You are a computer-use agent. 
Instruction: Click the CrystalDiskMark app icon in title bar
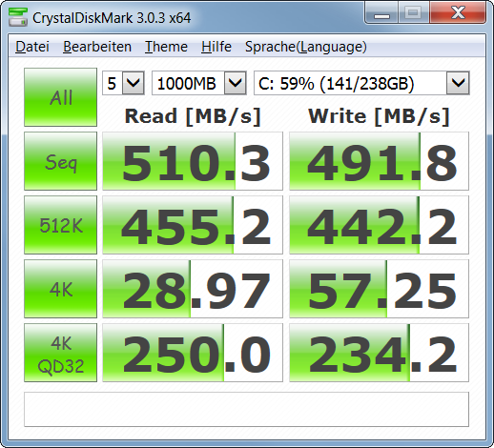click(x=18, y=17)
